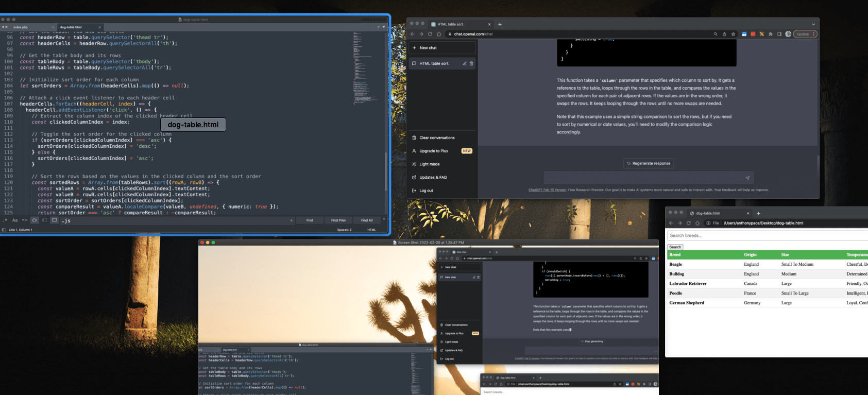Rename the HTML table sort conversation
Image resolution: width=868 pixels, height=395 pixels.
(464, 63)
